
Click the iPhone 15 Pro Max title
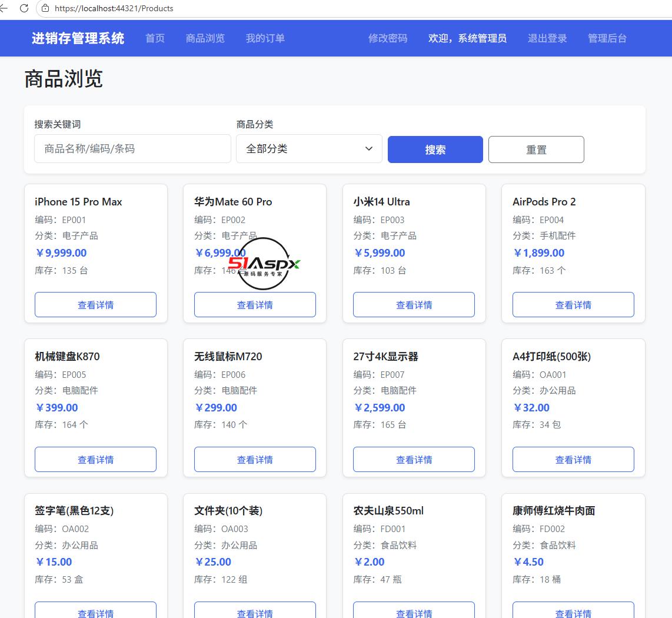(78, 202)
